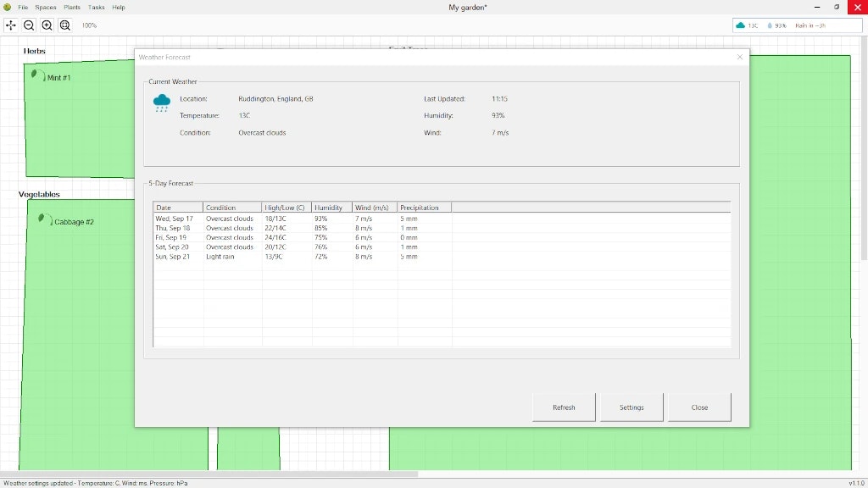The width and height of the screenshot is (868, 488).
Task: Click the zoom out magnifier icon
Action: coord(29,25)
